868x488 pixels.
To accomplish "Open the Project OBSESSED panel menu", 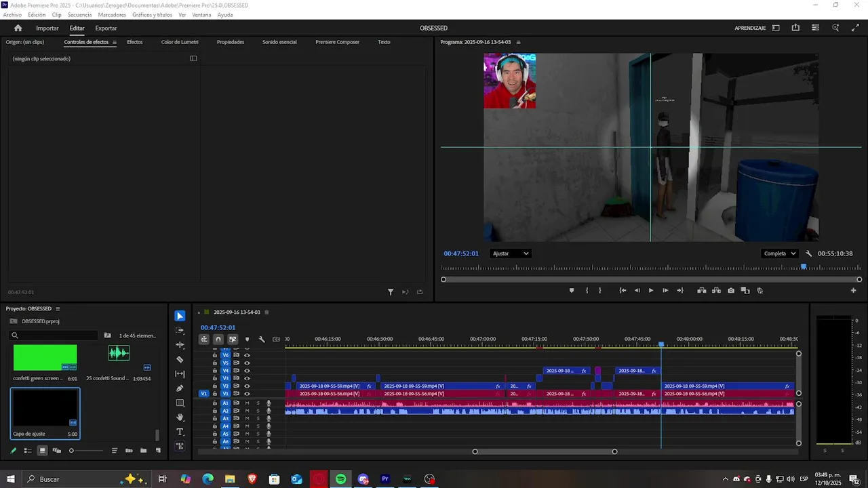I will coord(58,308).
